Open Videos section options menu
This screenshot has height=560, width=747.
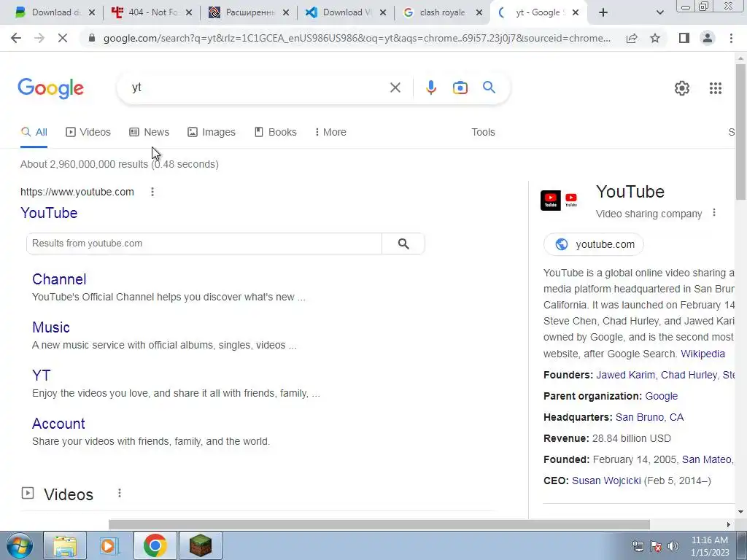point(120,494)
